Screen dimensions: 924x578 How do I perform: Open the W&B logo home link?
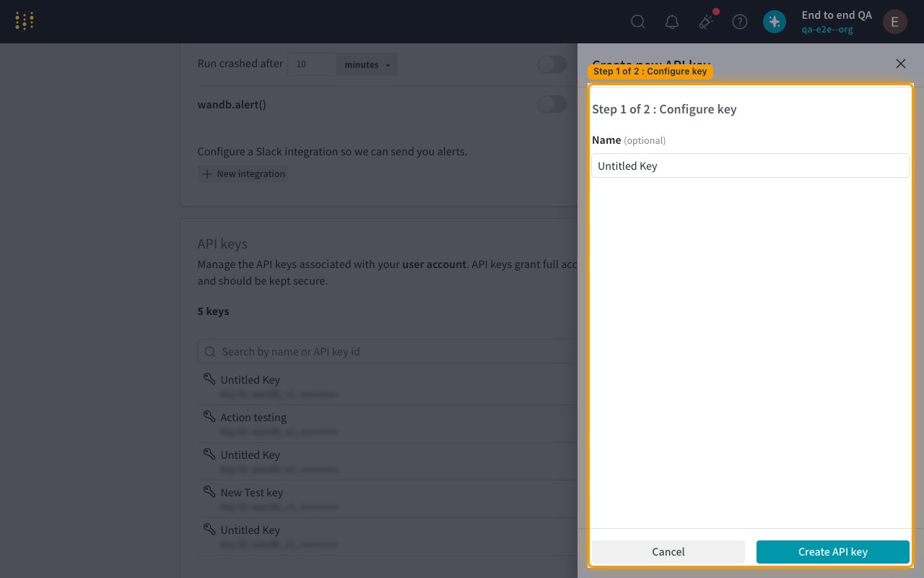pos(25,22)
